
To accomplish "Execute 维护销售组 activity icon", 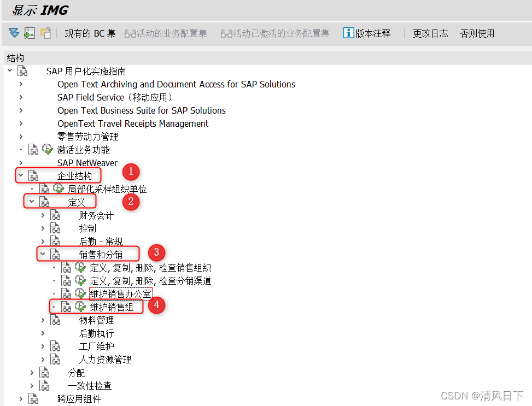I will pyautogui.click(x=80, y=307).
